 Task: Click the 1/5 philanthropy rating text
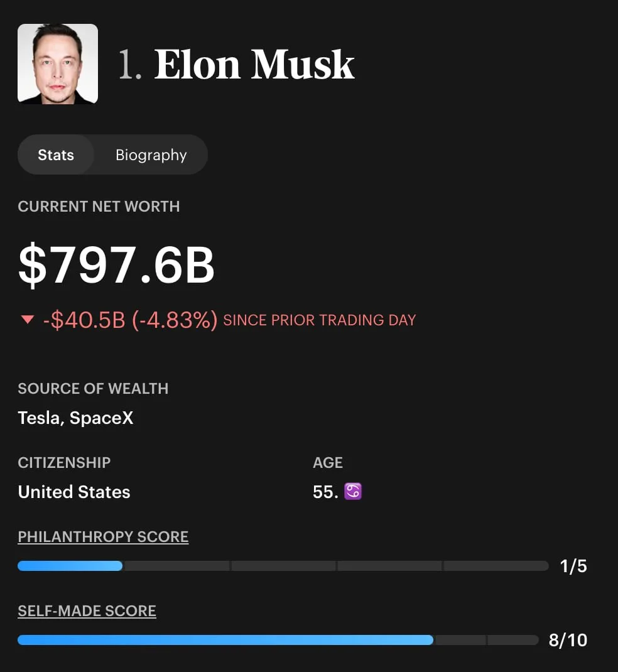[573, 566]
